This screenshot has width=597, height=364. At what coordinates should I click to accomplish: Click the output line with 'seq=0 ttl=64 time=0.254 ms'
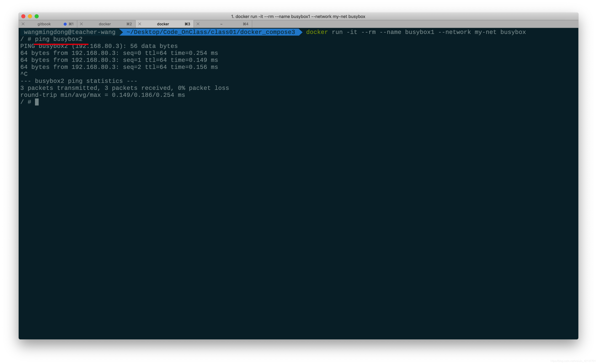(x=119, y=53)
